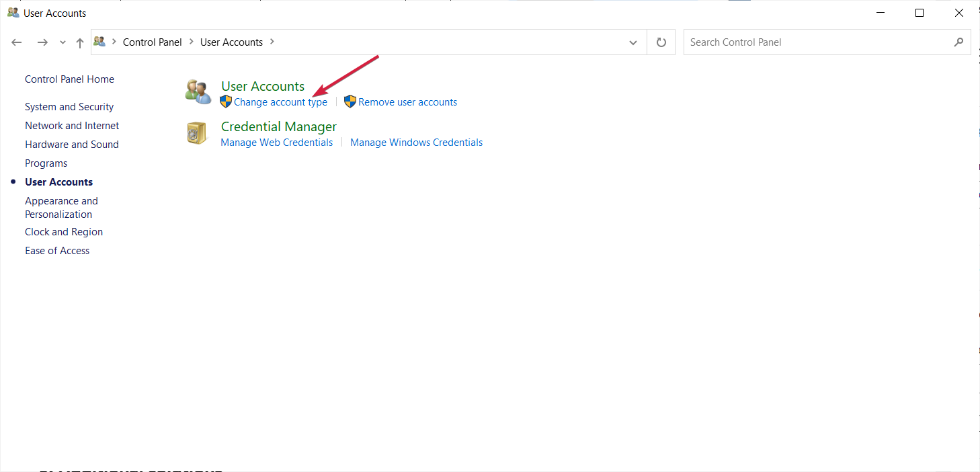
Task: Go to Clock and Region
Action: pos(64,232)
